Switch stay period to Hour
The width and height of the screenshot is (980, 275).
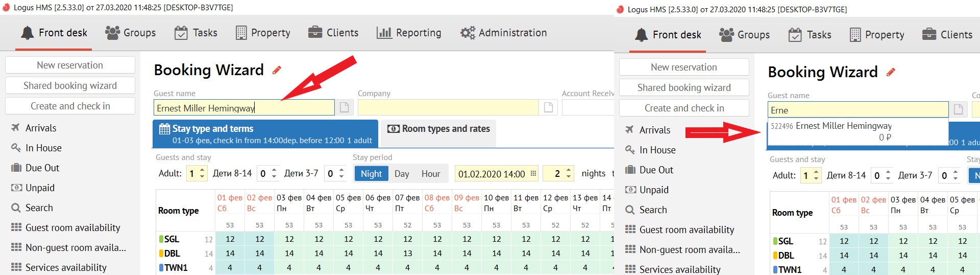click(431, 174)
